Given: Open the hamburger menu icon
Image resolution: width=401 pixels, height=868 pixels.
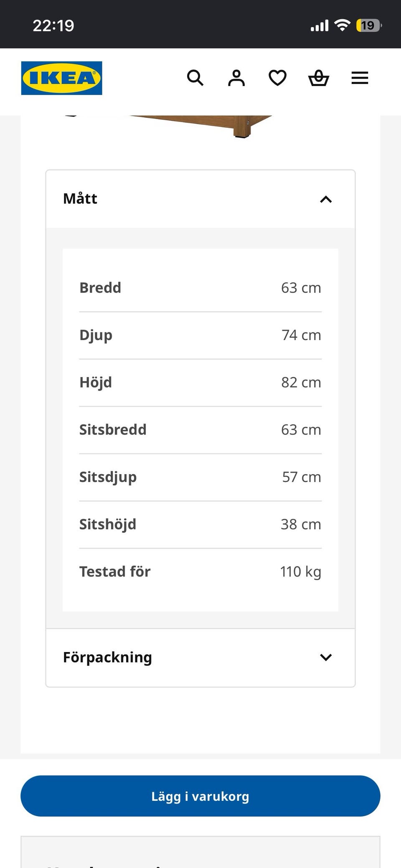Looking at the screenshot, I should point(360,78).
